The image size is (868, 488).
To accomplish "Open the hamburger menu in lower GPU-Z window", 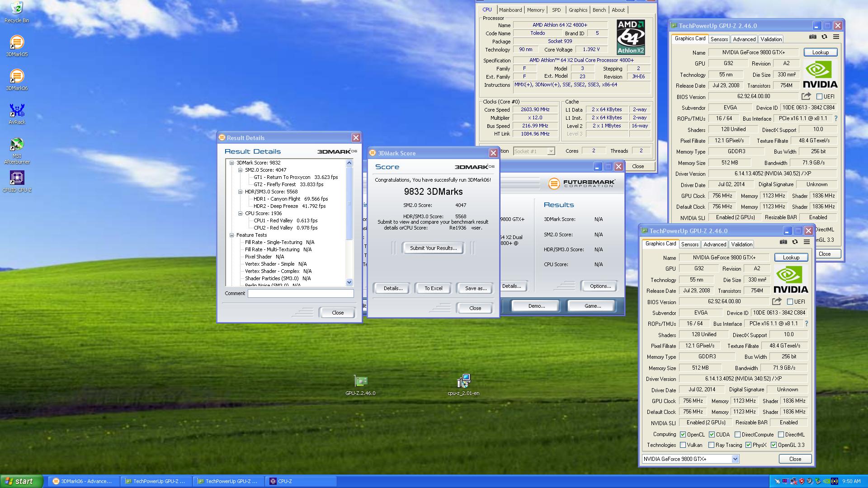I will (807, 242).
